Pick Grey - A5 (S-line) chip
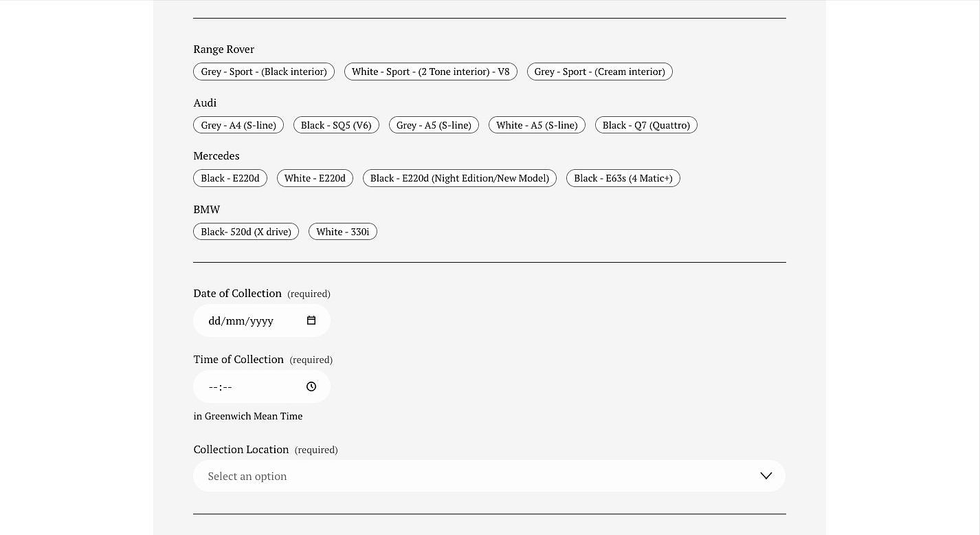Image resolution: width=980 pixels, height=535 pixels. 434,125
